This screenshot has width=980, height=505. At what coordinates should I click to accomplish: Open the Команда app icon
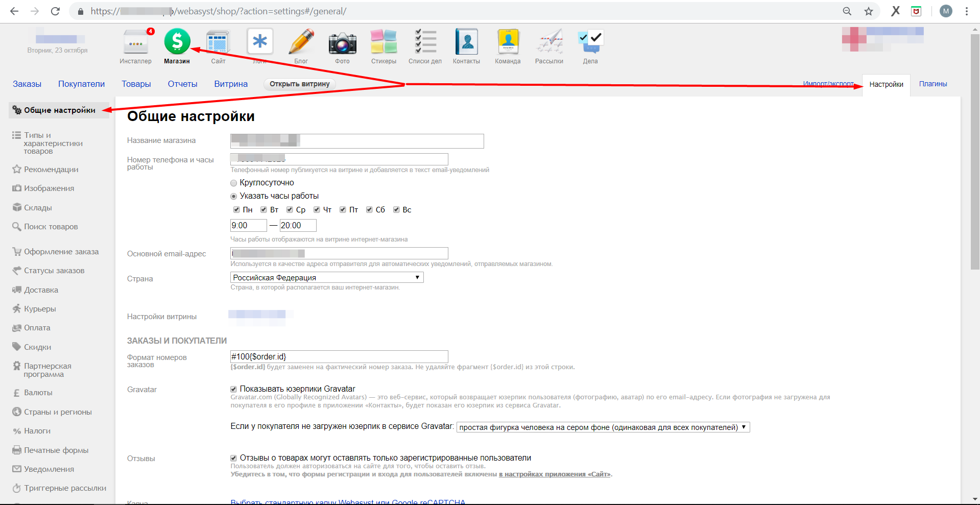point(508,42)
